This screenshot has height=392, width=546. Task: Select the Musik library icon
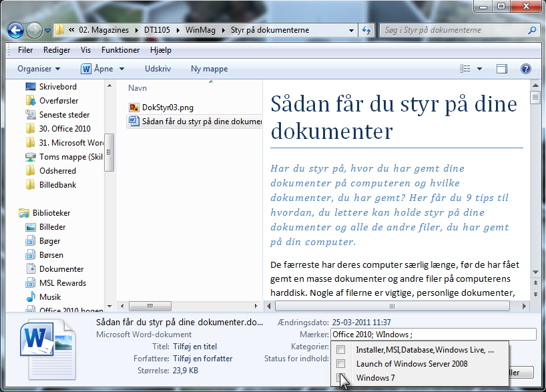click(31, 297)
